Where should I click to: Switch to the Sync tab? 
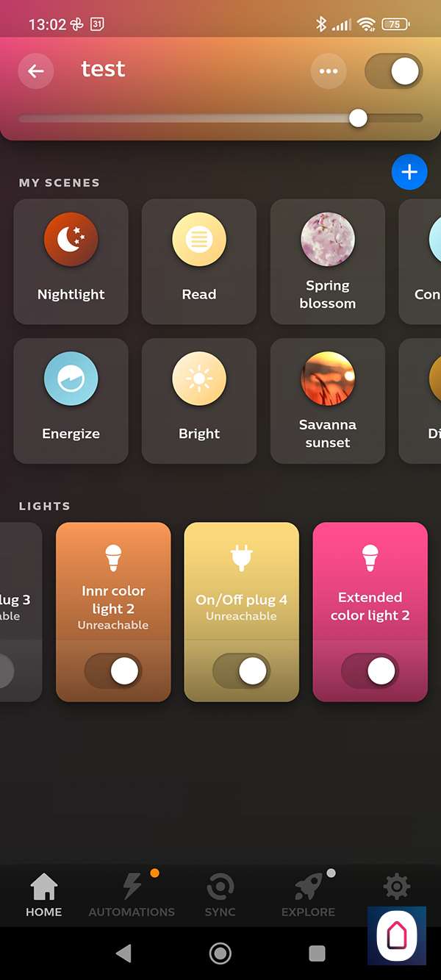220,895
